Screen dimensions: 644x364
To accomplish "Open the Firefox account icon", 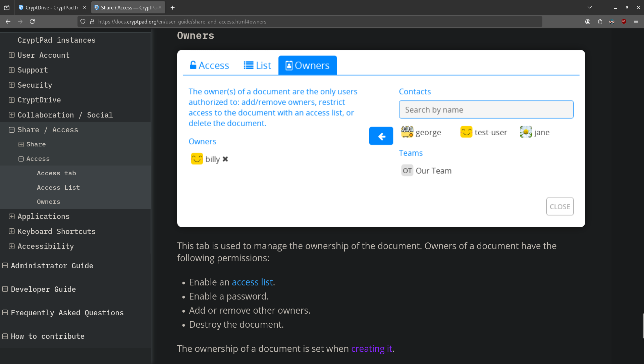I will [x=588, y=21].
